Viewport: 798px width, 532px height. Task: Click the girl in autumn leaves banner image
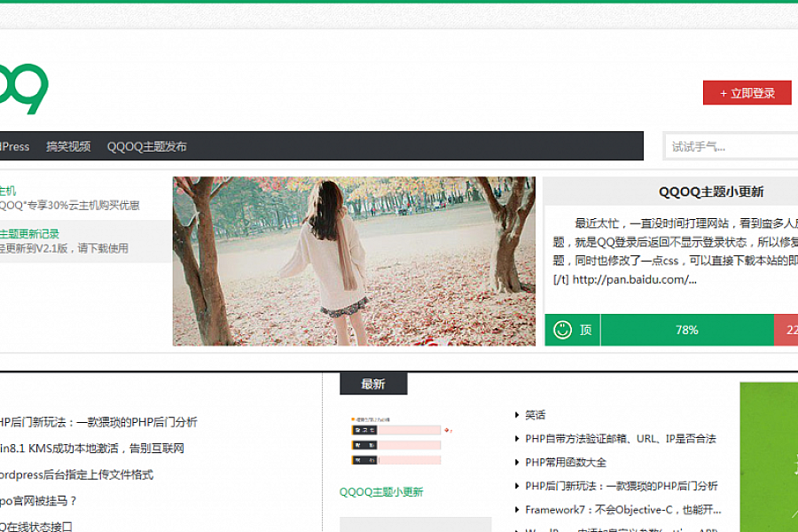(x=354, y=262)
